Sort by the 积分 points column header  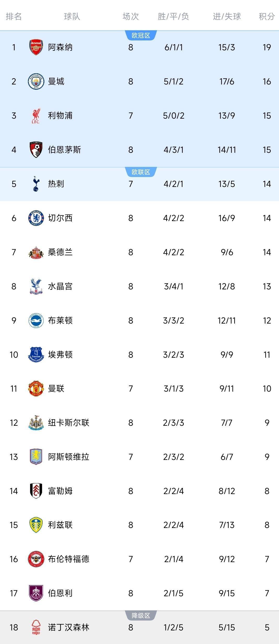(266, 16)
